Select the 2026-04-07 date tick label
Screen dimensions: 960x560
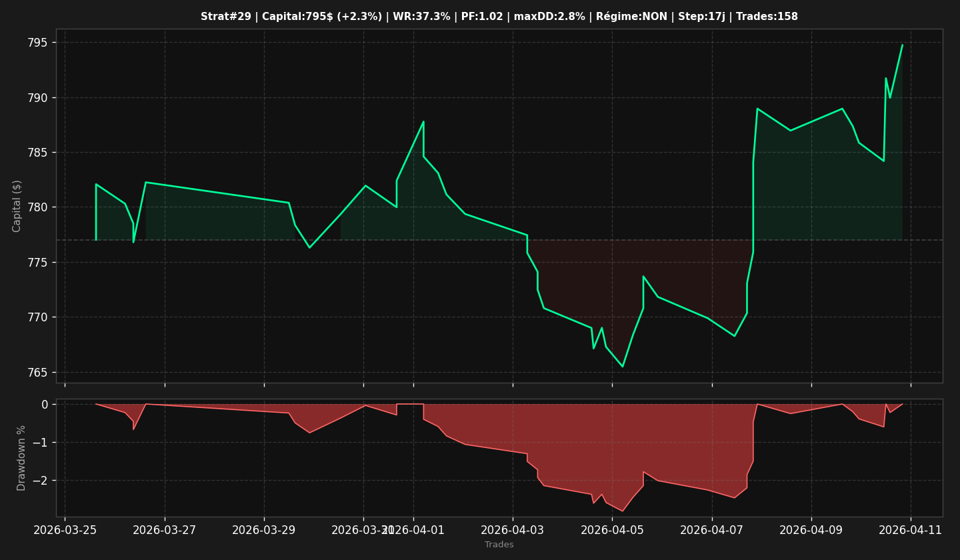712,530
